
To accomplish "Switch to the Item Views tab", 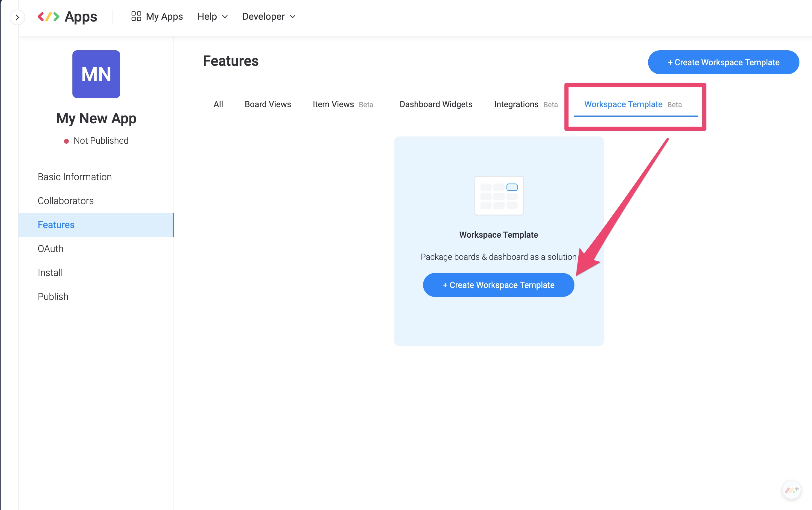I will coord(343,104).
